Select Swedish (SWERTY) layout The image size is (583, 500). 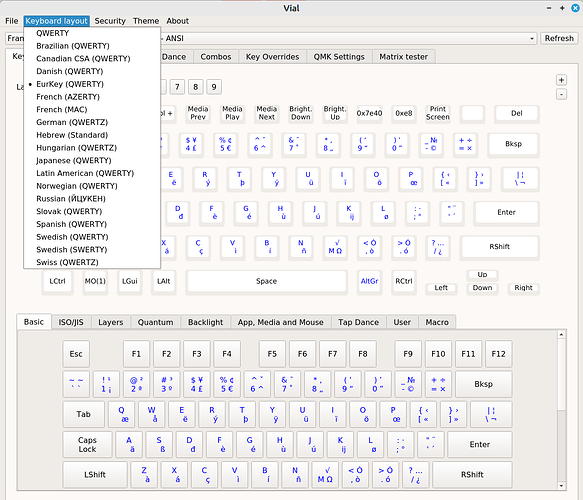[92, 250]
